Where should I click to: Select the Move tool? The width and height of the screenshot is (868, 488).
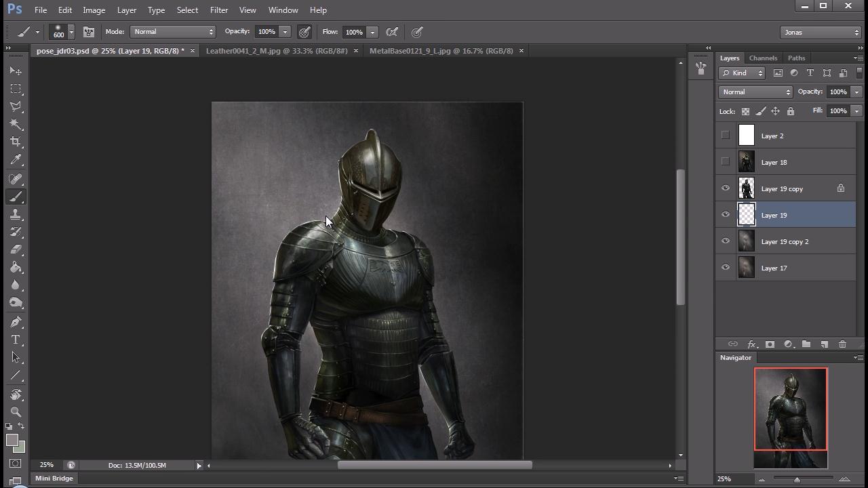pos(16,71)
